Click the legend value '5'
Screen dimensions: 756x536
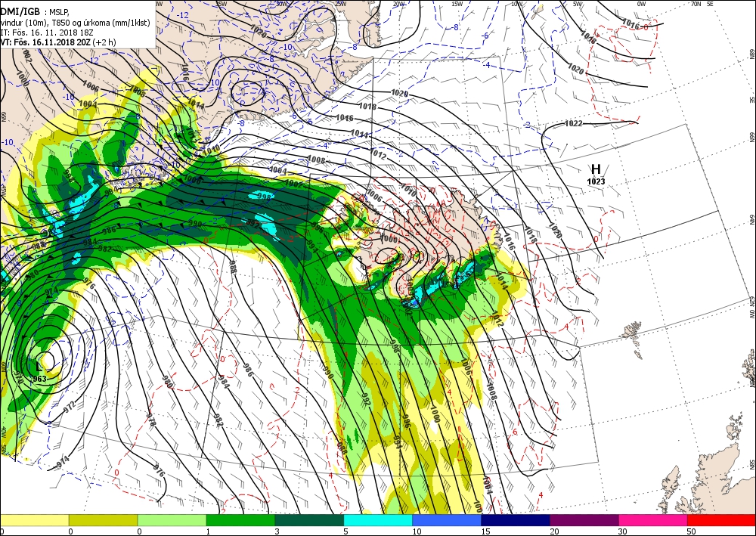pos(345,531)
